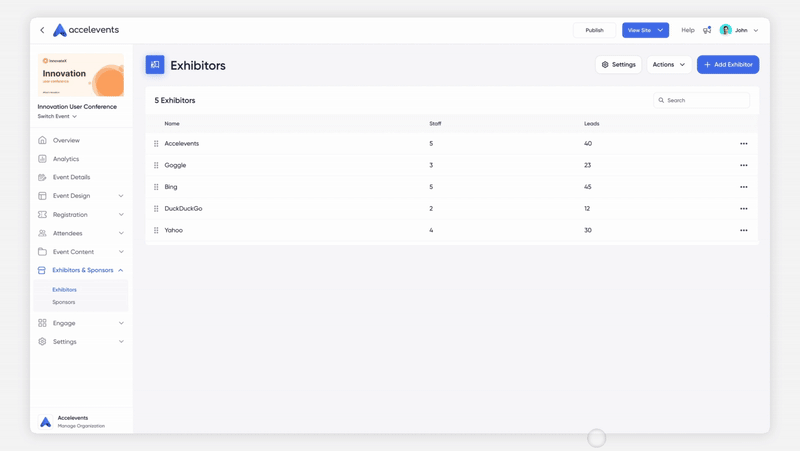Click the Publish button
This screenshot has width=800, height=451.
click(594, 30)
